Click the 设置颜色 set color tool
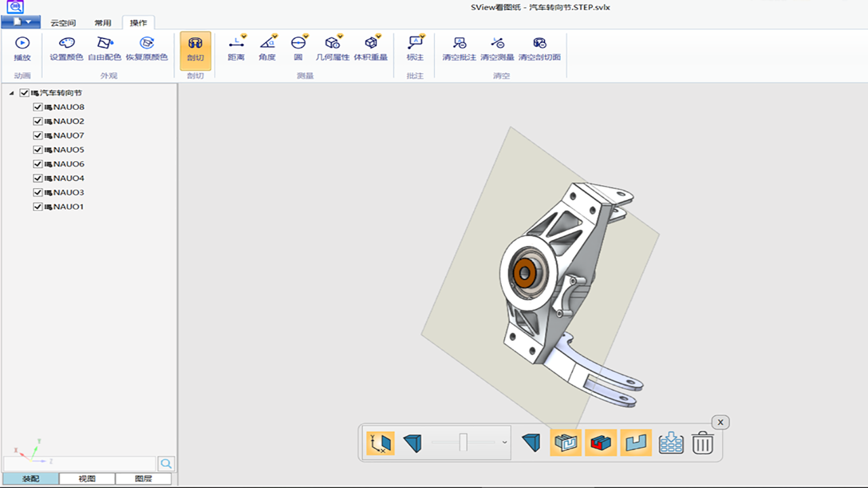This screenshot has width=868, height=488. point(66,50)
